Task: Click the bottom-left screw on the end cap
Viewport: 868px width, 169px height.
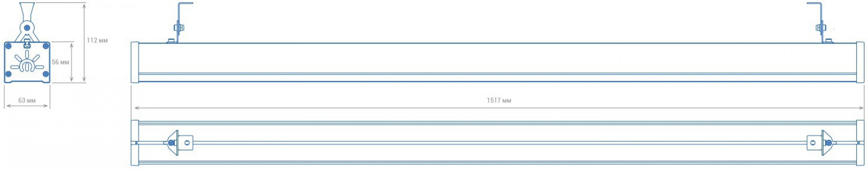Action: 9,74
